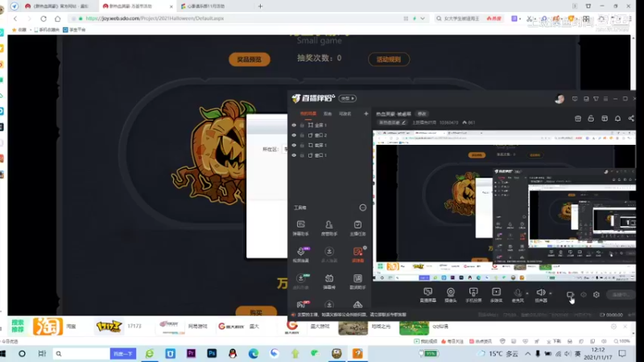Open the 弹幕助手 tool

point(300,228)
